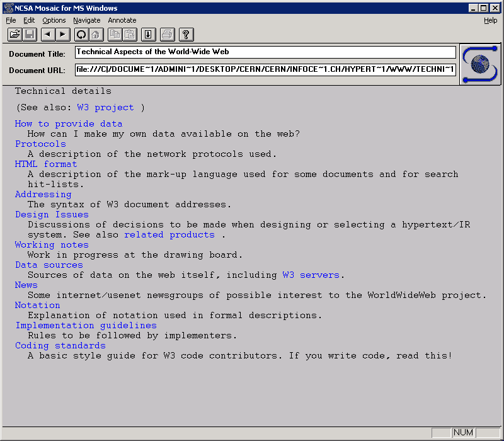The height and width of the screenshot is (441, 504).
Task: Click the question mark help icon
Action: [x=186, y=35]
